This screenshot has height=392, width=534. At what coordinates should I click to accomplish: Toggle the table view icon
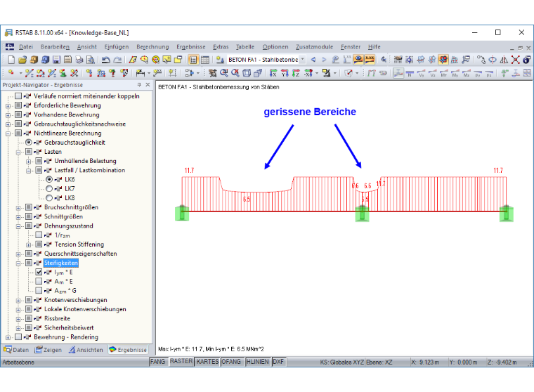(x=204, y=60)
